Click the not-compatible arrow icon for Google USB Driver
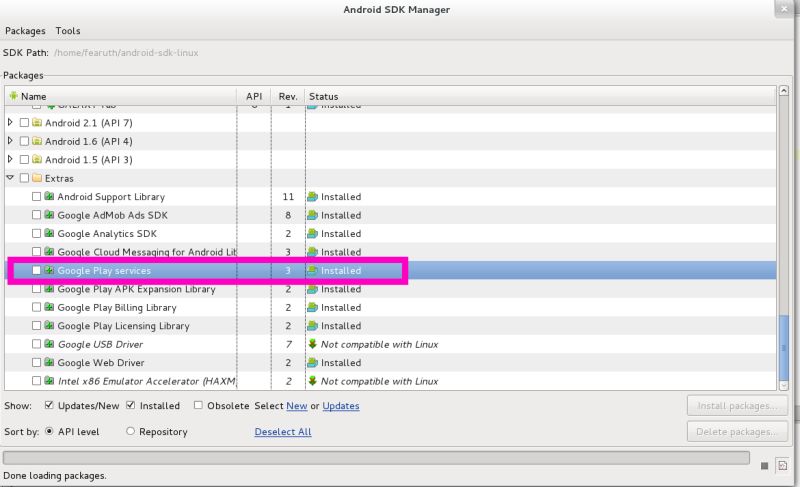This screenshot has height=487, width=800. tap(312, 344)
